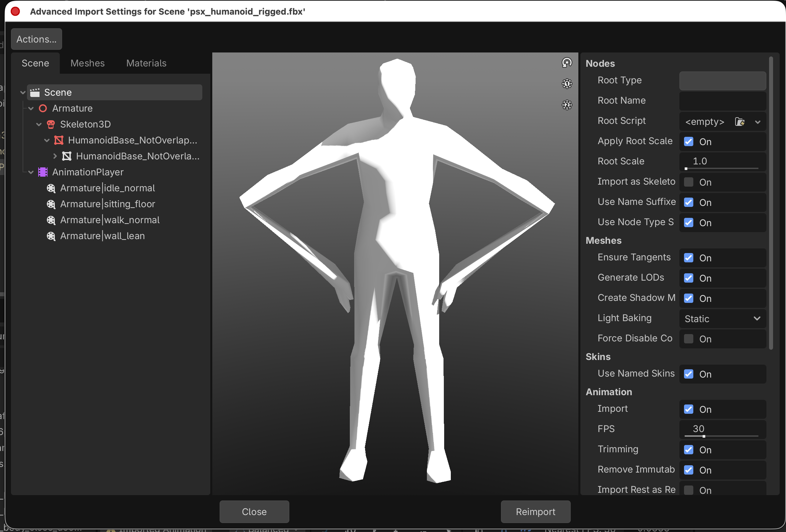
Task: Click the sitting_floor animation reel icon
Action: point(51,204)
